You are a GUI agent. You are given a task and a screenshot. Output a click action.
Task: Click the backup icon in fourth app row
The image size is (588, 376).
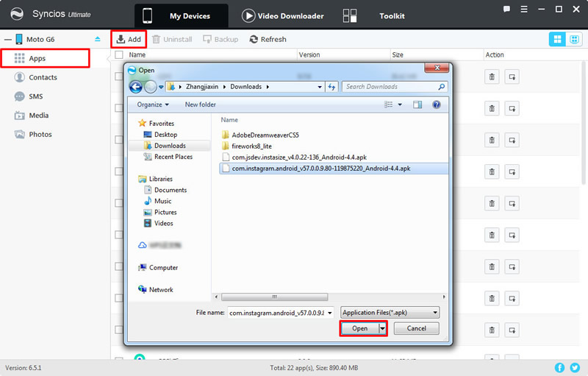[x=512, y=172]
